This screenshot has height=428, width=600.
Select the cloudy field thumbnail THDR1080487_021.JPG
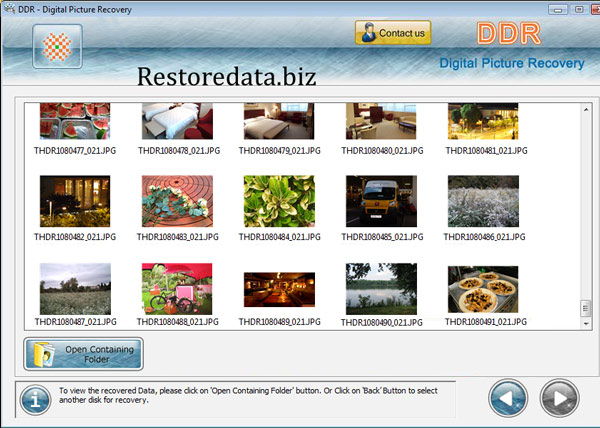75,289
